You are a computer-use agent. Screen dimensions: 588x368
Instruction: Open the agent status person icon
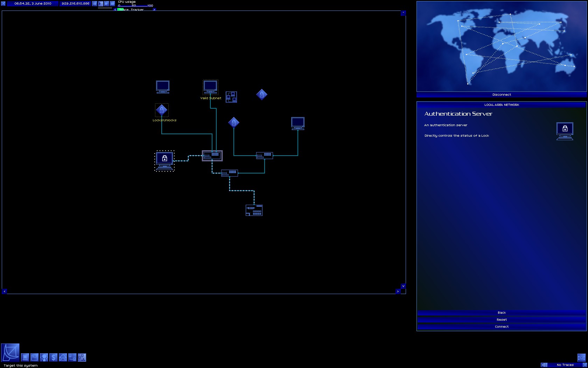[44, 357]
